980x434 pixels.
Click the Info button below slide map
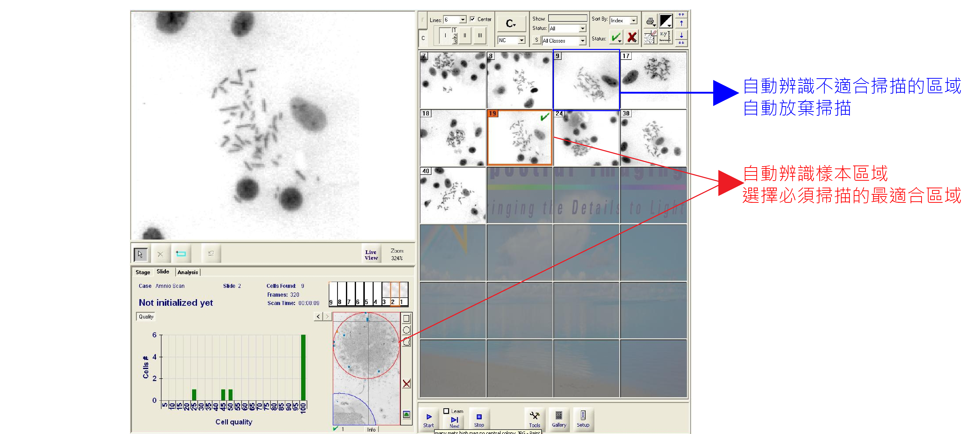pos(371,429)
